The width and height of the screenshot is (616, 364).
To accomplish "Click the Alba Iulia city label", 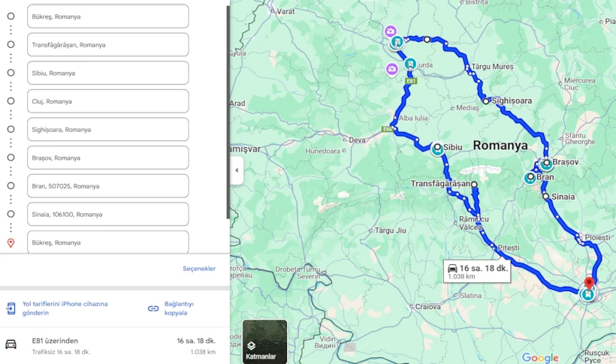I will tap(413, 118).
